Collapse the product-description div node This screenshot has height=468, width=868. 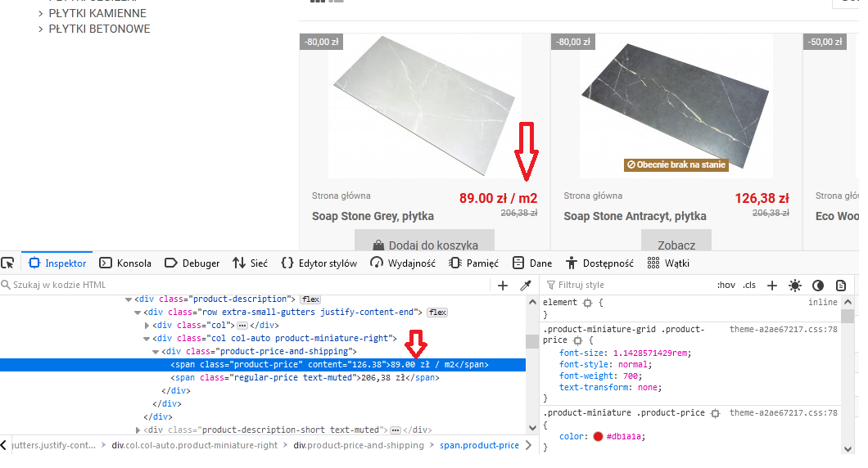[x=129, y=299]
